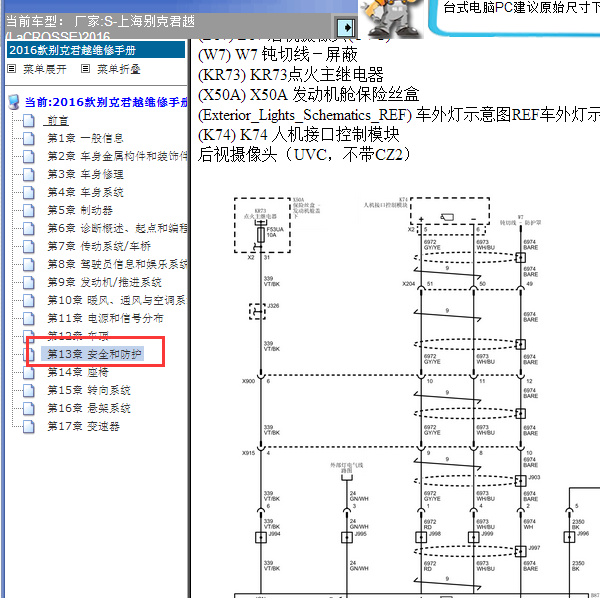Click the computer icon at the tree root
The image size is (600, 598).
tap(14, 102)
